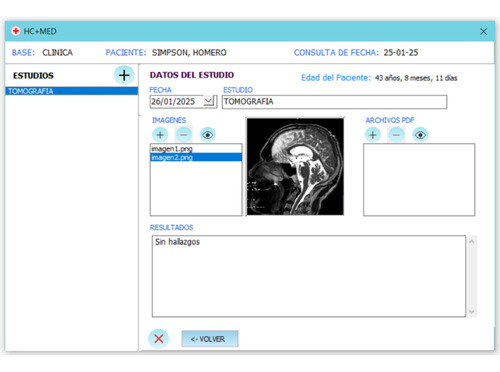Image resolution: width=500 pixels, height=372 pixels.
Task: Add a new study with the plus icon
Action: point(124,75)
